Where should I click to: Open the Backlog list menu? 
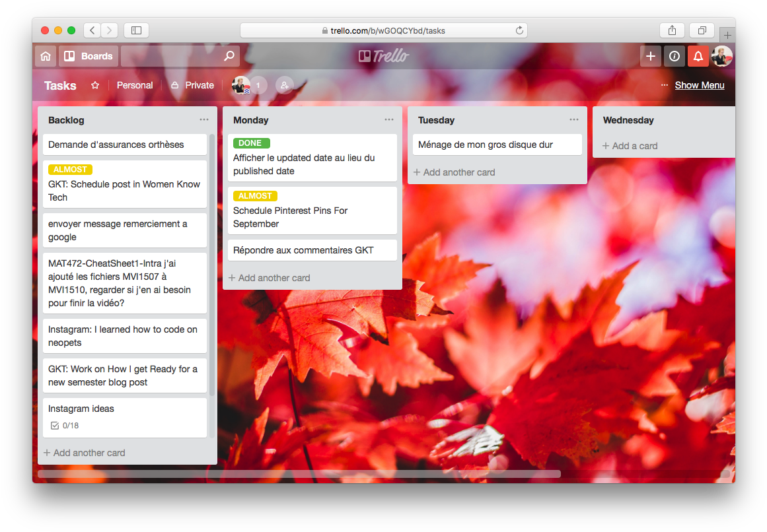[203, 119]
